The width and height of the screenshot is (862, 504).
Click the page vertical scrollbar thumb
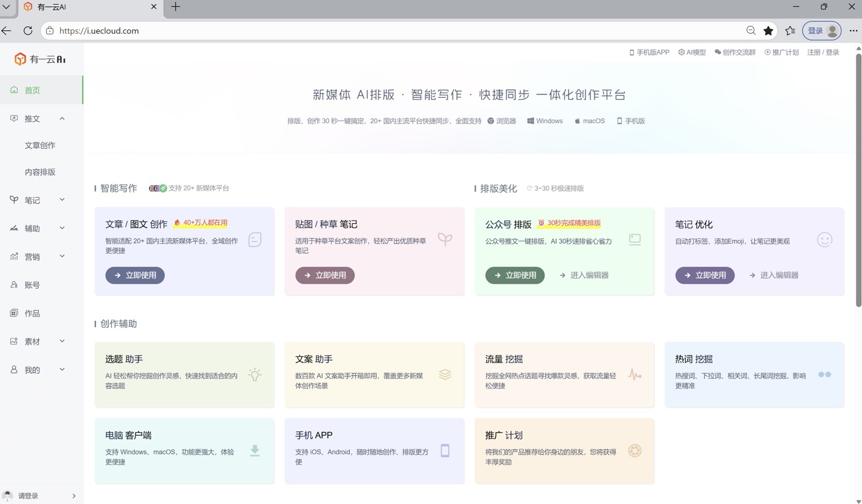coord(858,180)
